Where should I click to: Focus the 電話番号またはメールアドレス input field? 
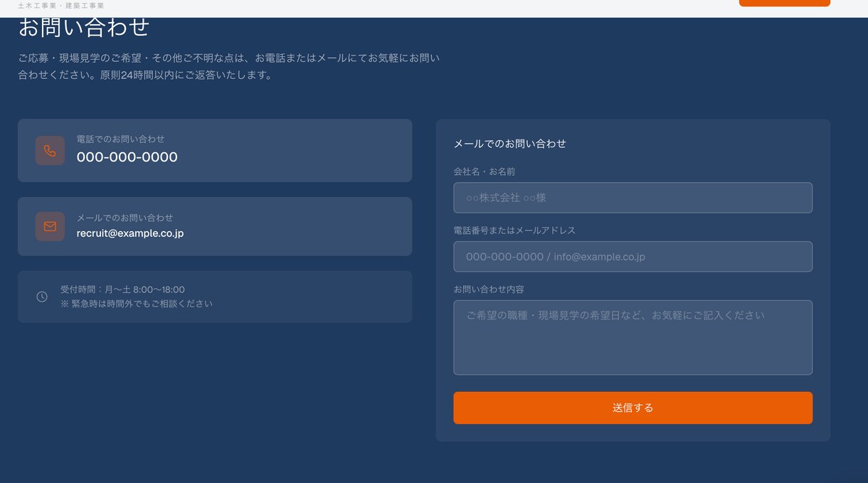click(x=633, y=257)
